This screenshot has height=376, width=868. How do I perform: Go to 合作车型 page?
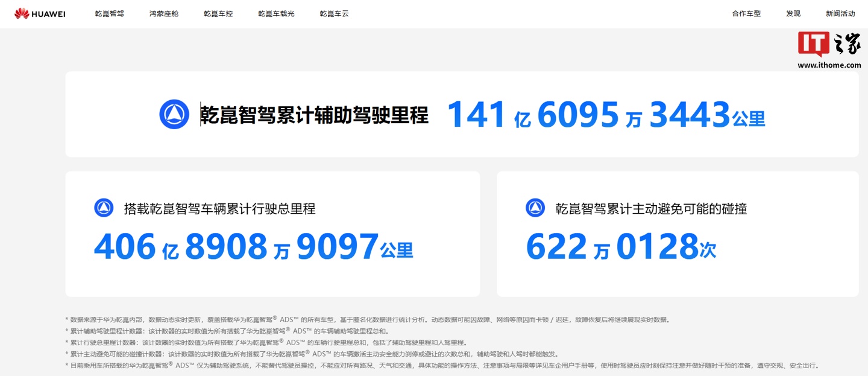pyautogui.click(x=746, y=13)
